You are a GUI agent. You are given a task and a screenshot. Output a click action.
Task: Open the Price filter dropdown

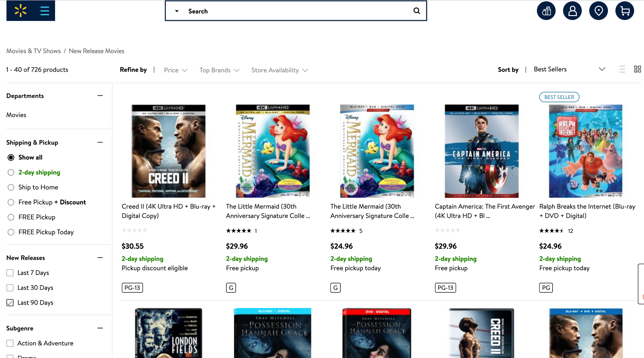[175, 70]
